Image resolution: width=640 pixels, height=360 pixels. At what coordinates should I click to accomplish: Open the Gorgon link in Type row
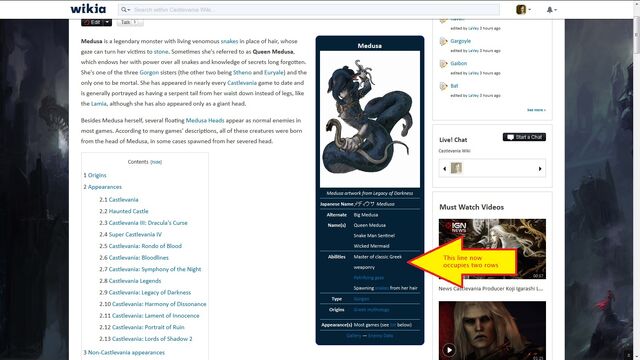pos(361,299)
